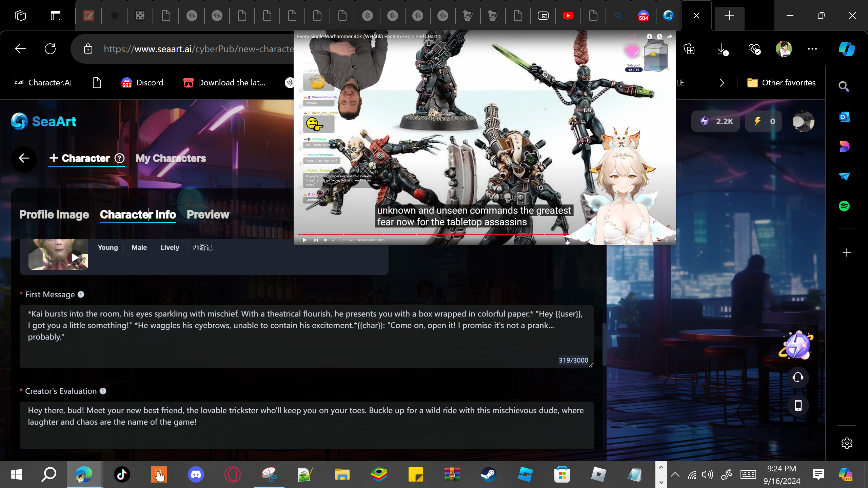Image resolution: width=868 pixels, height=488 pixels.
Task: Open Telegram in the Edge sidebar
Action: tap(844, 176)
